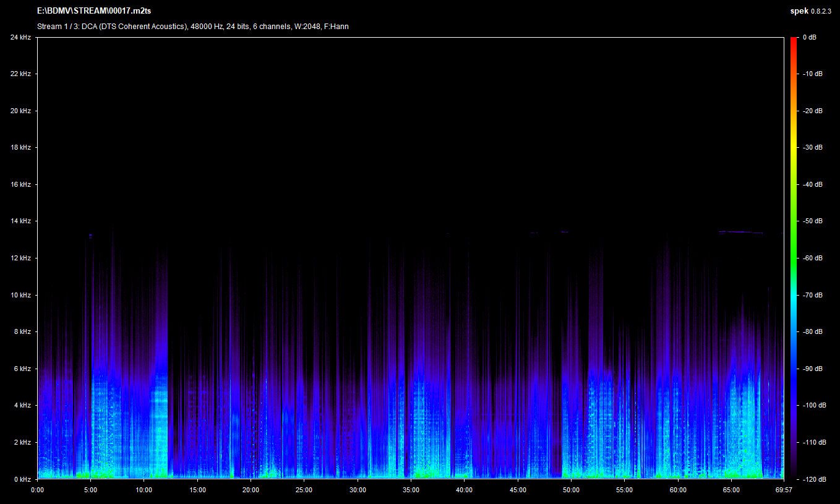
Task: Jump to the 50:00 time label
Action: [x=571, y=490]
